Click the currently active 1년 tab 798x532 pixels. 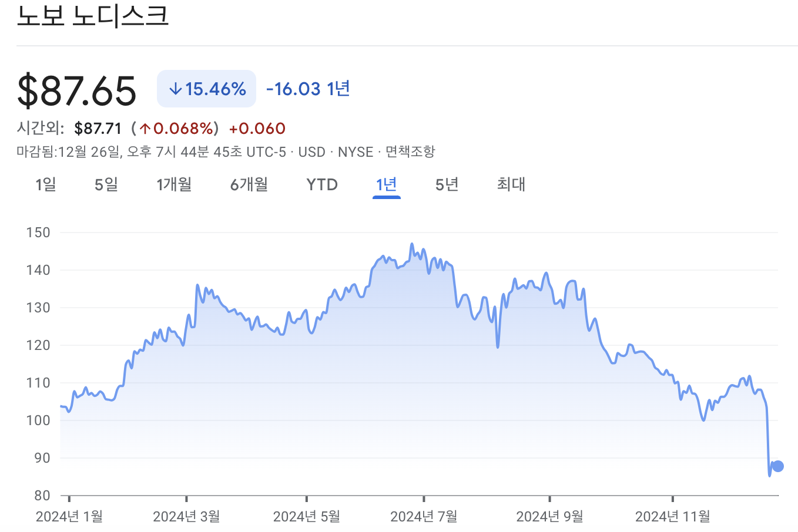386,184
